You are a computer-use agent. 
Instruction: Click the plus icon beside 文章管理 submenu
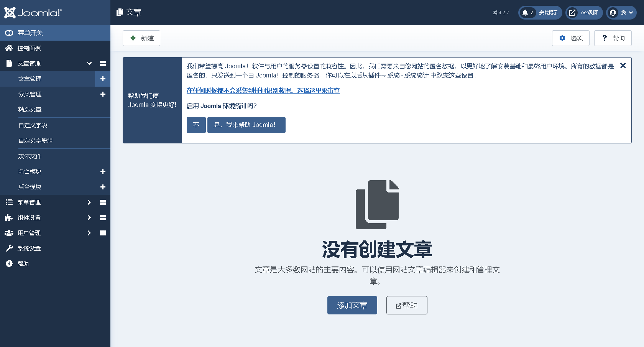[103, 79]
